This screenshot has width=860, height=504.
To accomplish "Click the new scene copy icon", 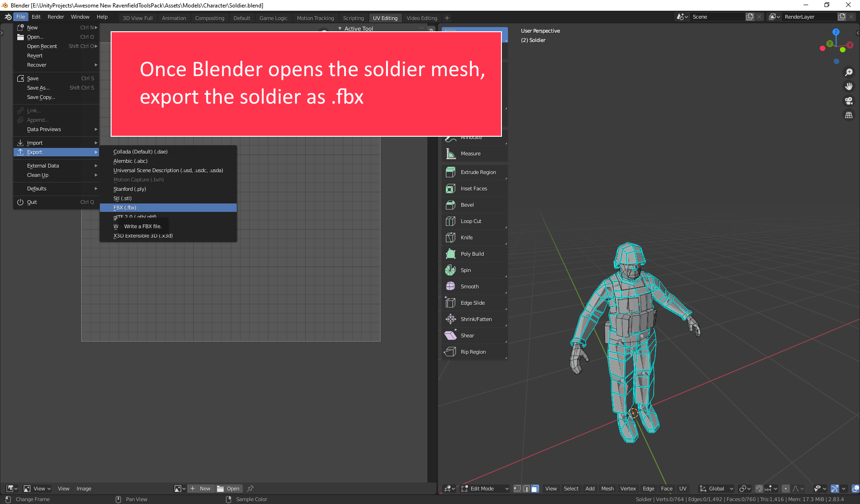I will (x=750, y=17).
